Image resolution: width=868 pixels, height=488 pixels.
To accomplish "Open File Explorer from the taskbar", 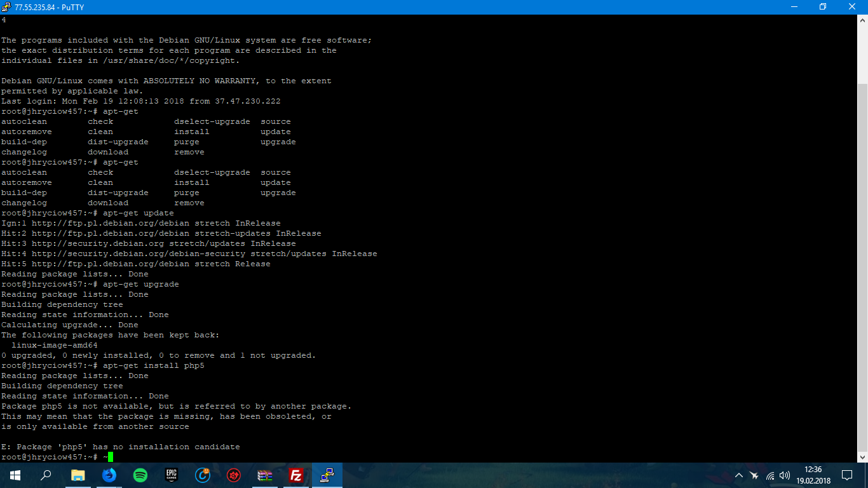I will pos(78,475).
